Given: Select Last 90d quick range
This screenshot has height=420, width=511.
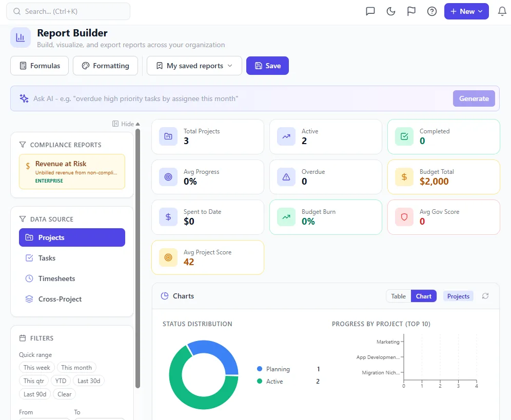Looking at the screenshot, I should 35,394.
